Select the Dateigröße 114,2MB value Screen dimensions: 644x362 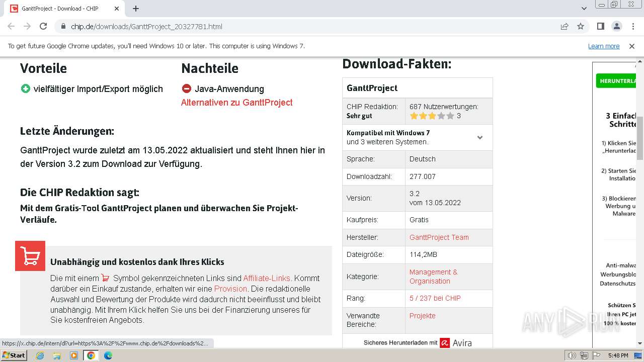pos(423,254)
